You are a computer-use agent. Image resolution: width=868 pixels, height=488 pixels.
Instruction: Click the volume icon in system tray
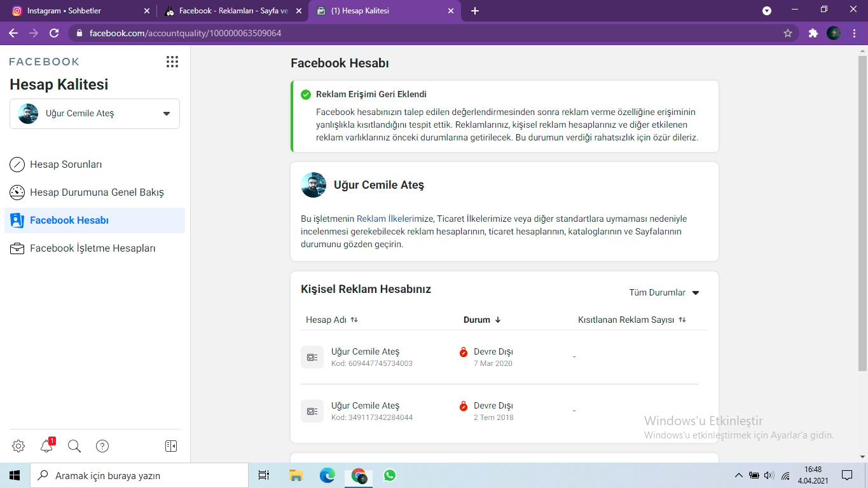[x=769, y=475]
